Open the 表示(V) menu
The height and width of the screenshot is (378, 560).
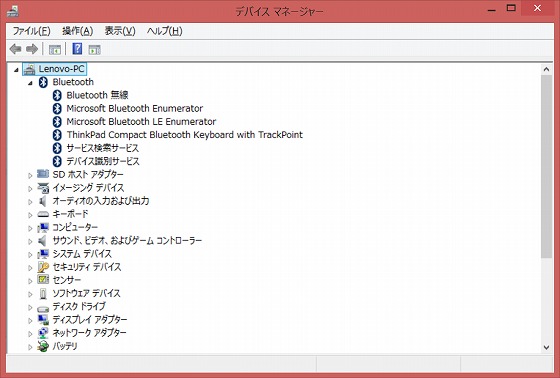pos(120,31)
